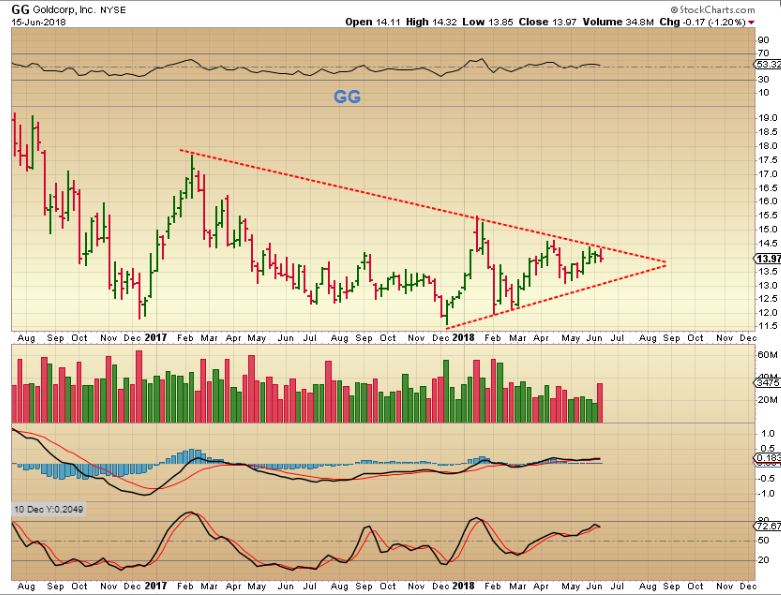
Task: Click the 90 level on the RSI axis
Action: pos(764,40)
